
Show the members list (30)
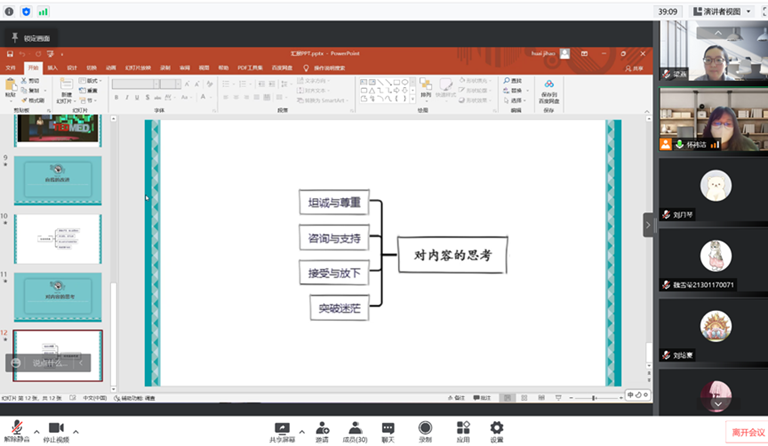[x=355, y=428]
